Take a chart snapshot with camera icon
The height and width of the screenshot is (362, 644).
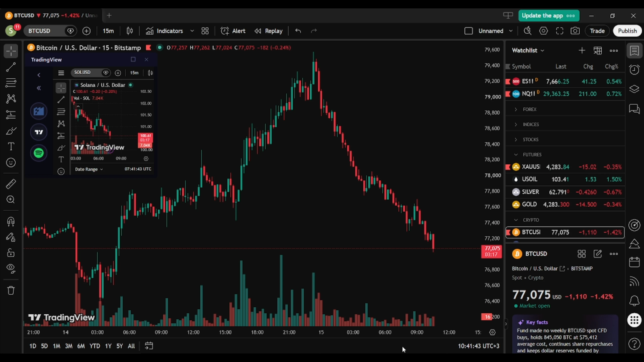[x=575, y=31]
